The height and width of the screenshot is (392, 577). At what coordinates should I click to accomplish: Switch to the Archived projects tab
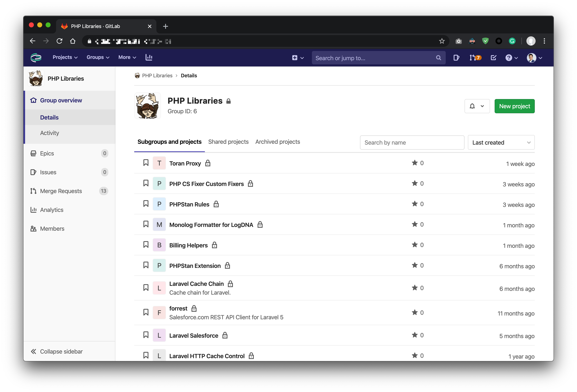click(278, 142)
